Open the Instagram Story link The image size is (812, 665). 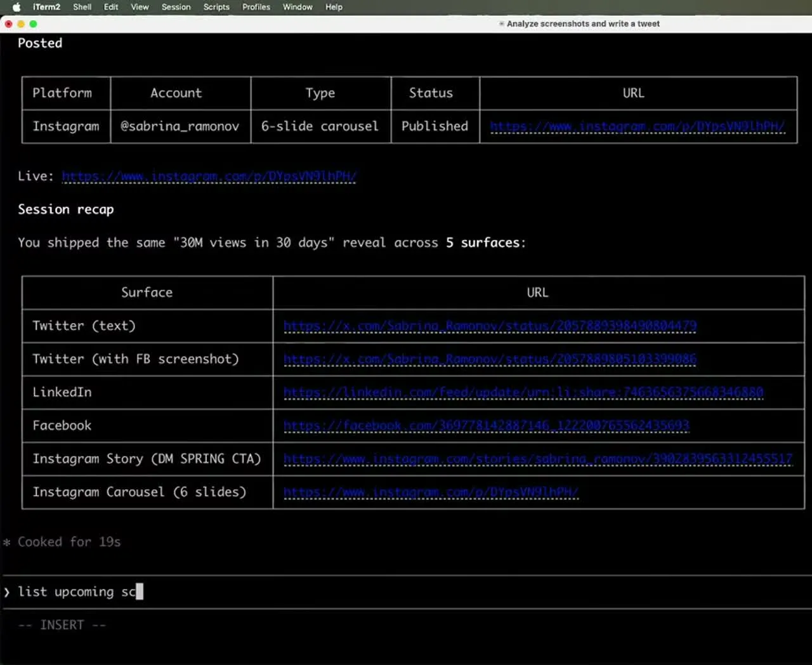coord(538,459)
